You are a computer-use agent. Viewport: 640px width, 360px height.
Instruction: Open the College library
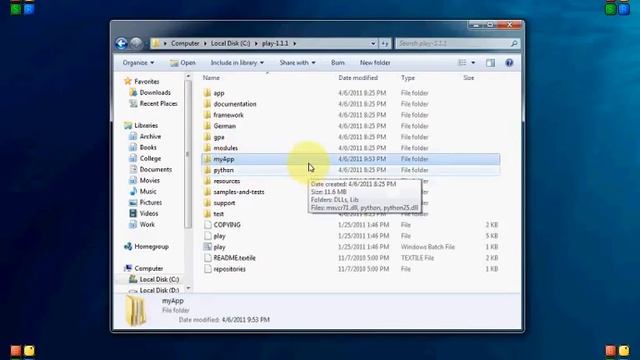150,158
